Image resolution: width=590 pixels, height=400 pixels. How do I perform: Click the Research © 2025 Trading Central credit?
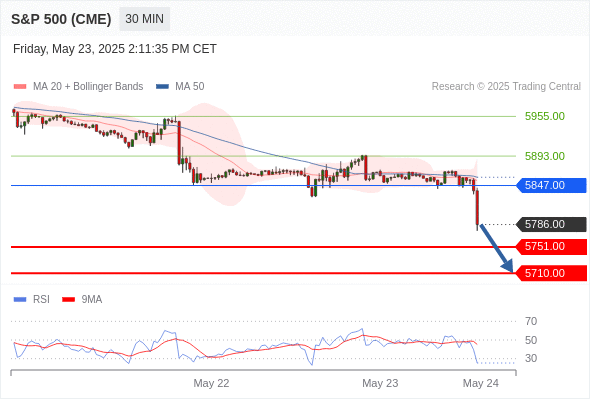[506, 87]
